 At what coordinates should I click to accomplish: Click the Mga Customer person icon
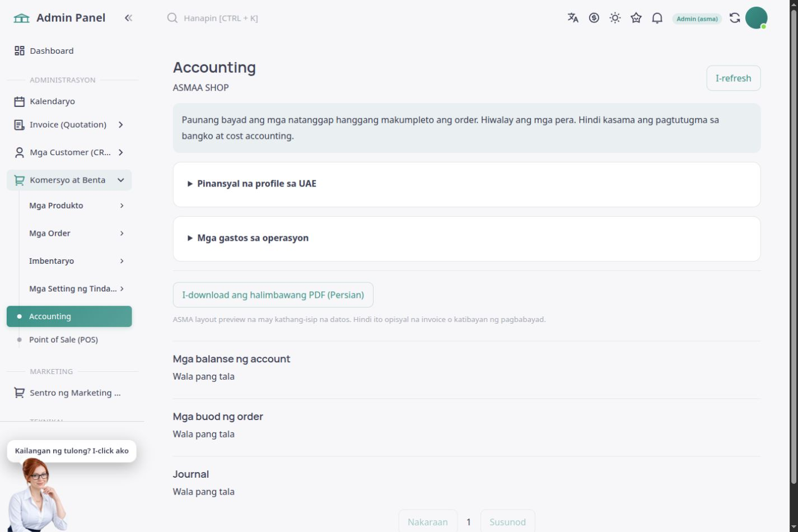20,152
